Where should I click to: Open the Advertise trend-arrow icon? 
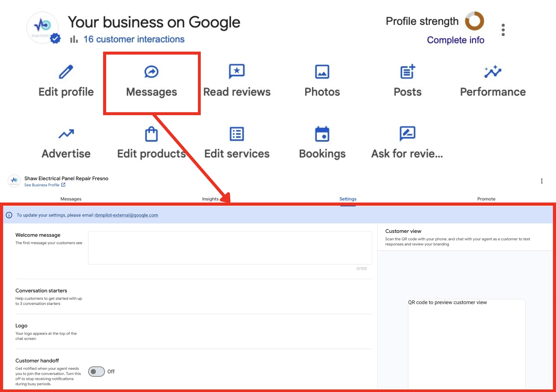point(66,134)
